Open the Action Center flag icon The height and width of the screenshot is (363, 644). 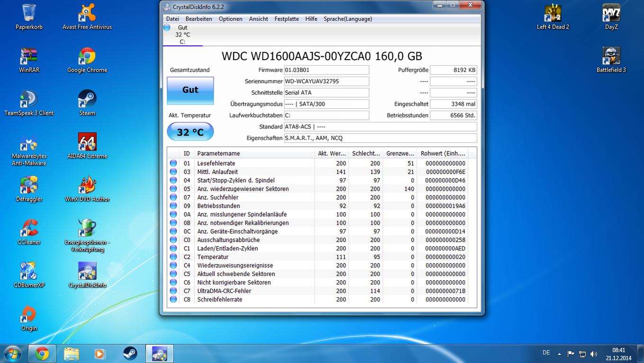click(571, 354)
